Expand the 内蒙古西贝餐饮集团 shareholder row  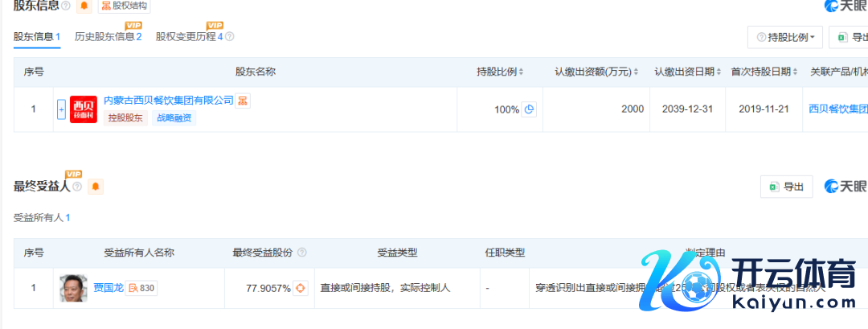click(x=61, y=109)
